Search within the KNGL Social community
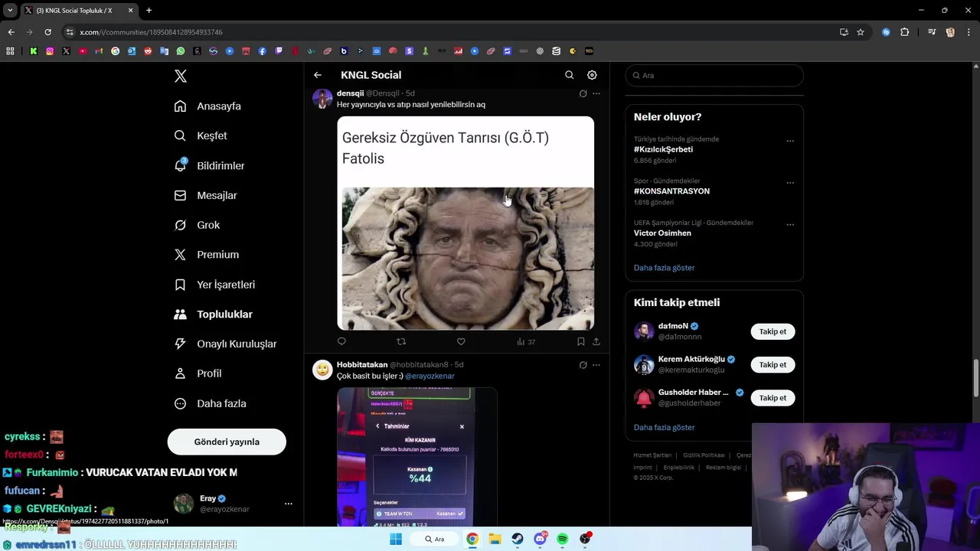Viewport: 980px width, 551px height. [569, 75]
